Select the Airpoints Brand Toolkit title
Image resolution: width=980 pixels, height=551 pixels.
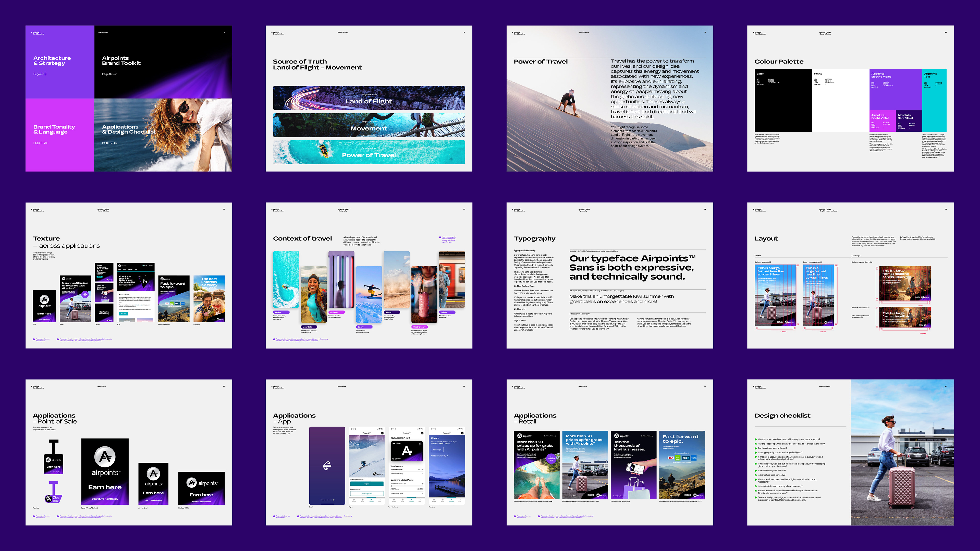coord(121,60)
